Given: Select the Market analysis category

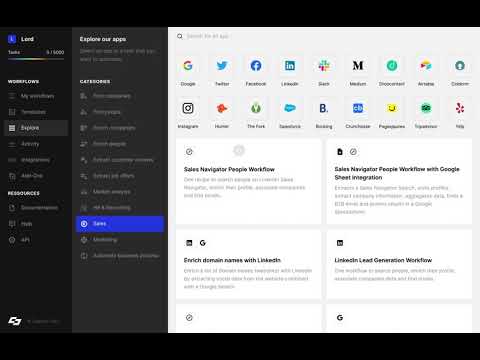Looking at the screenshot, I should tap(120, 192).
